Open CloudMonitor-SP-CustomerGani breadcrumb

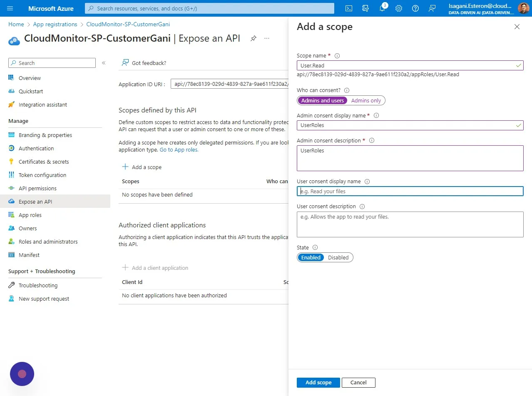coord(128,24)
